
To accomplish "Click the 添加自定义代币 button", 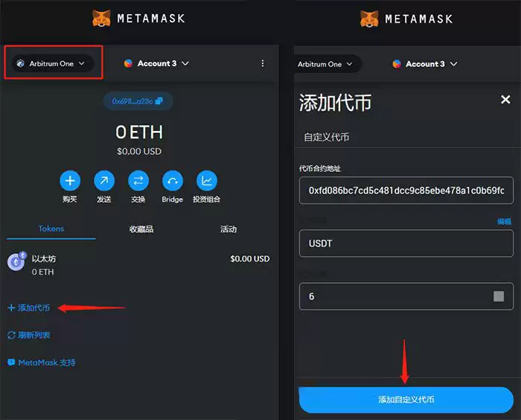I will click(406, 399).
